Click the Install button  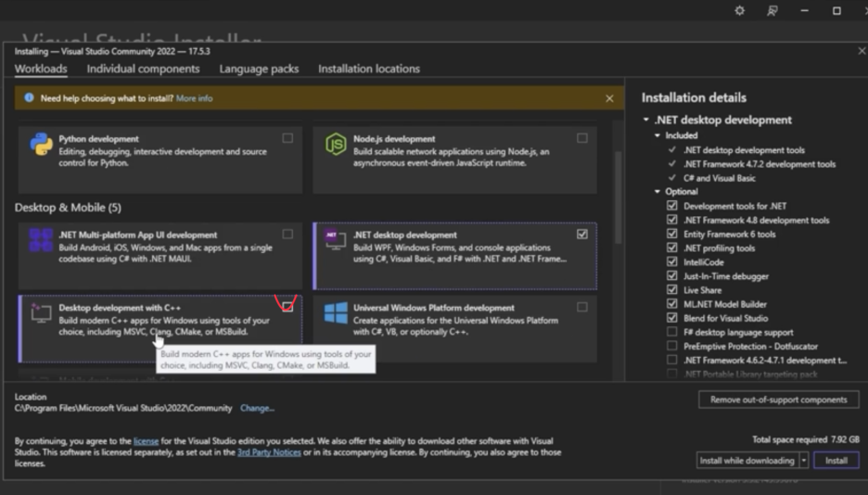(x=836, y=460)
